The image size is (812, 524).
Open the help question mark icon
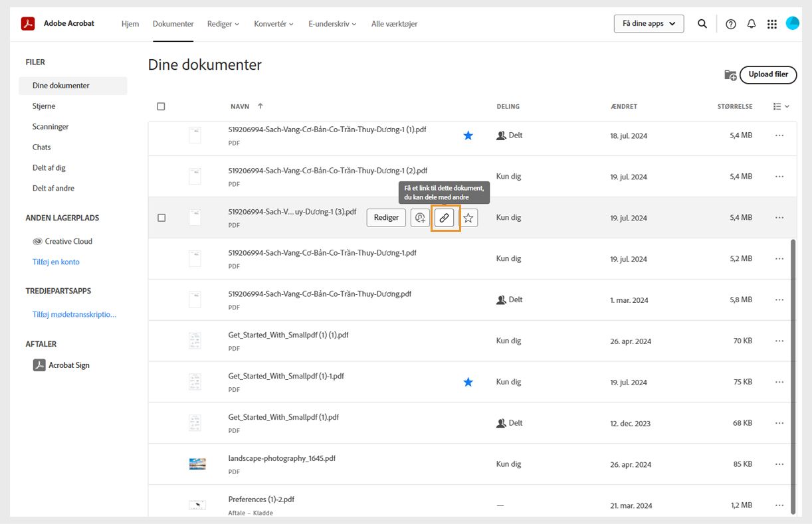(731, 24)
